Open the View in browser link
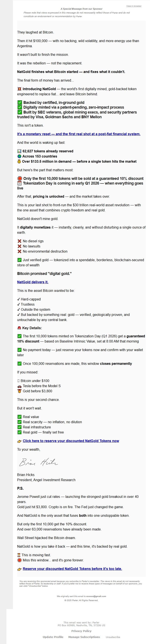The image size is (150, 644). (133, 6)
